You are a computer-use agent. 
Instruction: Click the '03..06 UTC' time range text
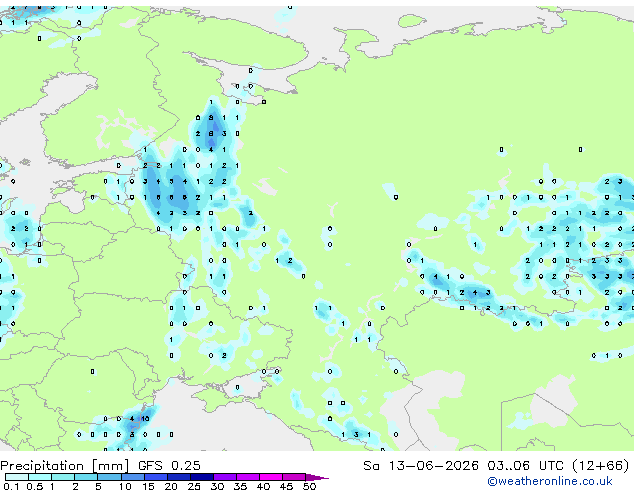click(525, 466)
